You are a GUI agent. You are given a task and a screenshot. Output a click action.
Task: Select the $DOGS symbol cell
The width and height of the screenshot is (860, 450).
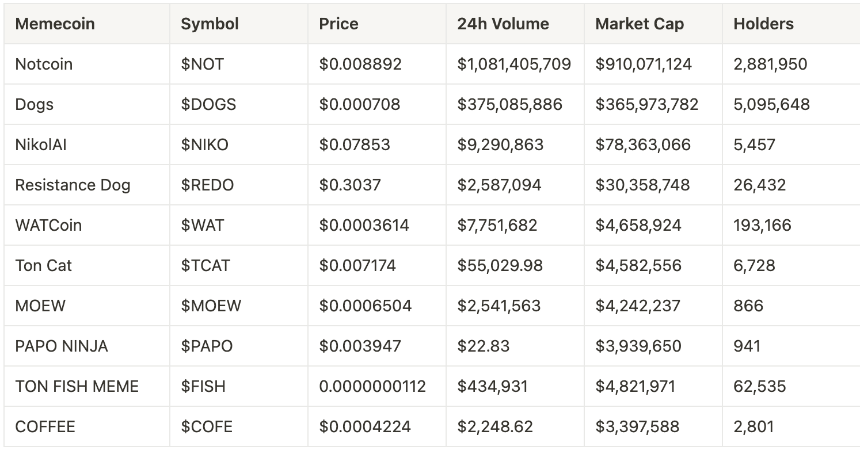point(208,104)
